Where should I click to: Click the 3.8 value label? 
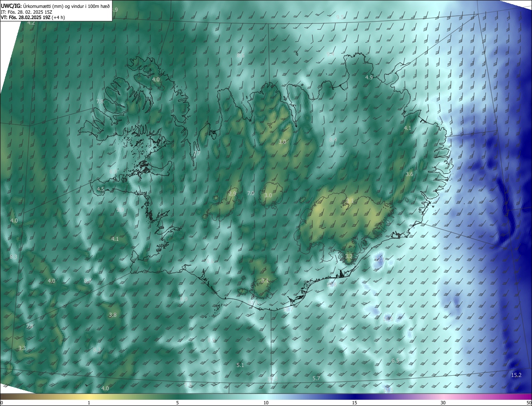(113, 315)
